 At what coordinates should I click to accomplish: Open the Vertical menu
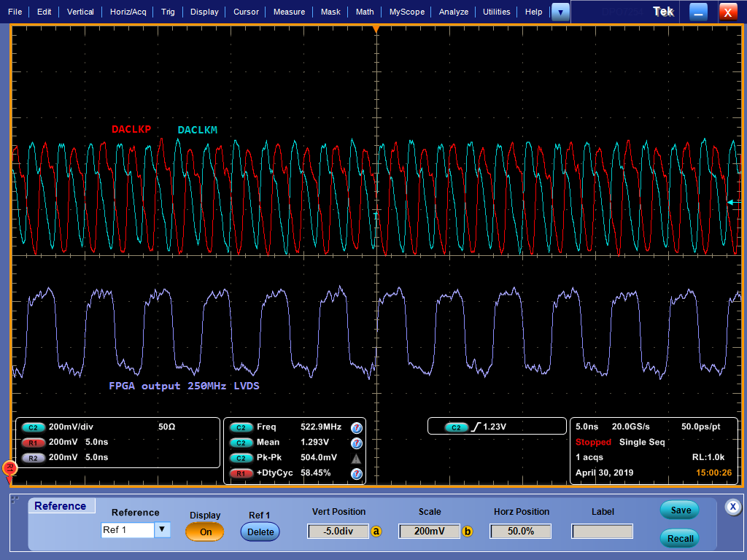click(80, 12)
